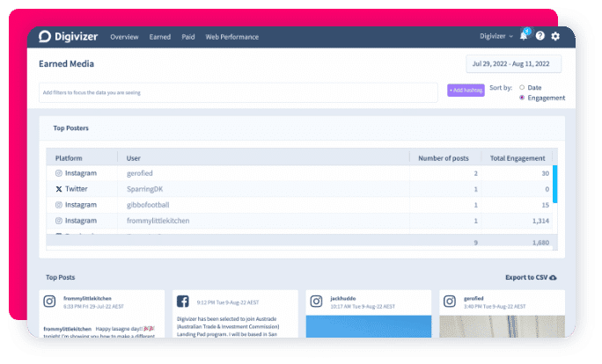
Task: Open the help question mark icon
Action: [x=540, y=37]
